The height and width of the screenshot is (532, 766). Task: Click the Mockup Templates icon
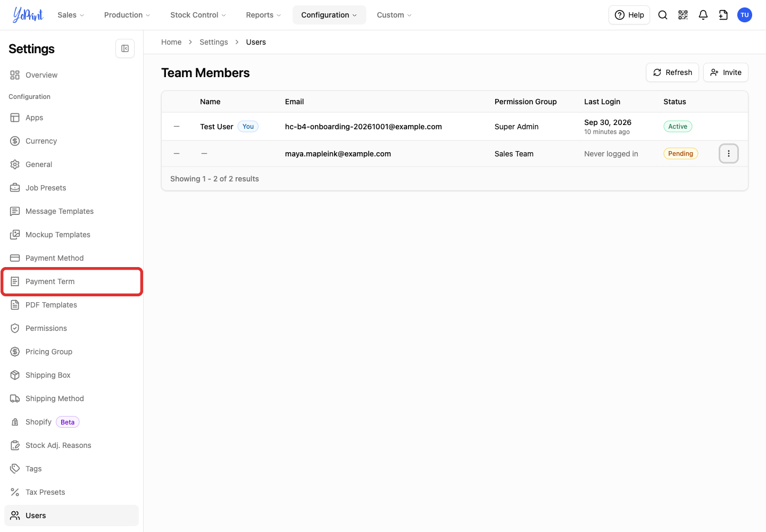15,235
